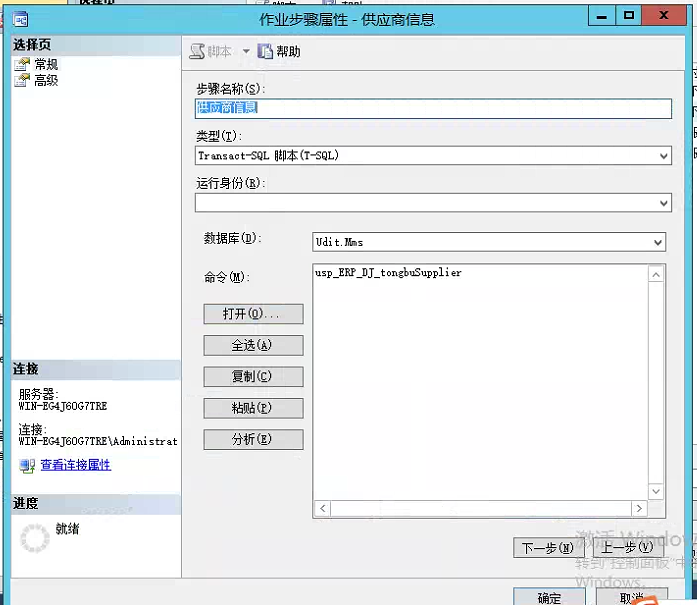Expand the 类型 type dropdown
The width and height of the screenshot is (697, 605).
point(664,156)
